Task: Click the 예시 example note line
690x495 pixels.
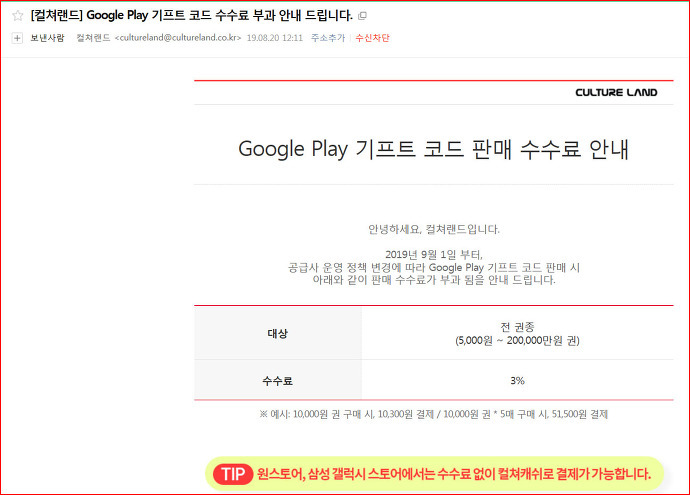Action: click(x=433, y=414)
